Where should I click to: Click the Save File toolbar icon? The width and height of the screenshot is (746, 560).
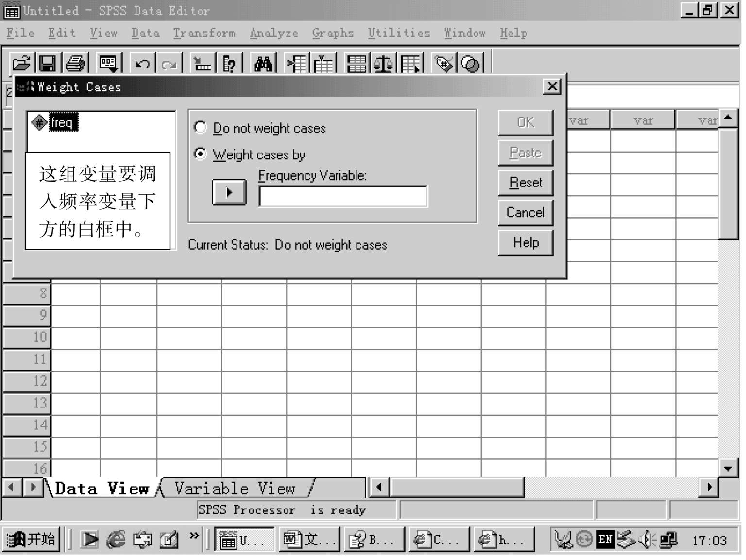point(48,63)
